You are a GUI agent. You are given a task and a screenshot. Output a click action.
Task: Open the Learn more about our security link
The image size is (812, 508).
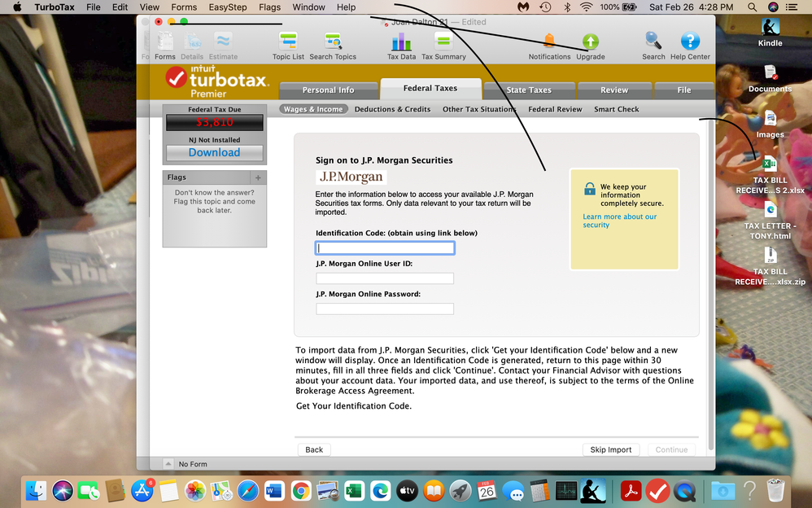pos(619,221)
